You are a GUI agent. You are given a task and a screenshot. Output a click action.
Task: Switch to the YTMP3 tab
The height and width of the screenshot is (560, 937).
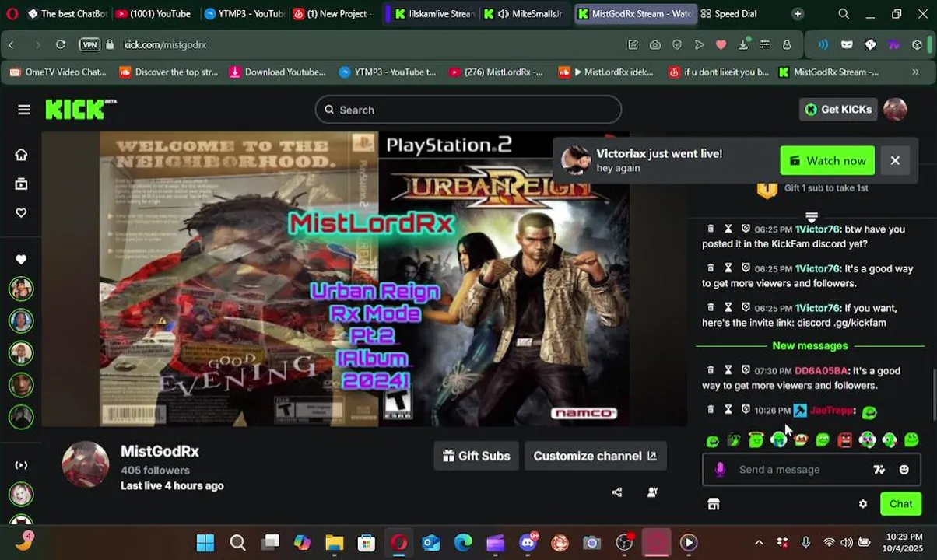point(244,14)
